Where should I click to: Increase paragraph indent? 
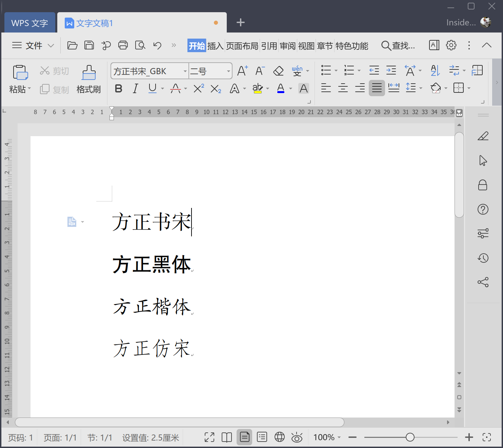391,70
